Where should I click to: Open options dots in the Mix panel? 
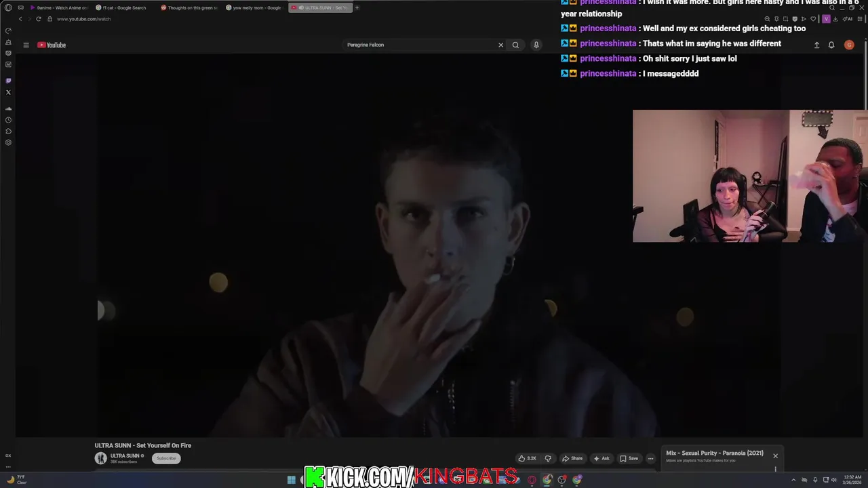coord(775,469)
